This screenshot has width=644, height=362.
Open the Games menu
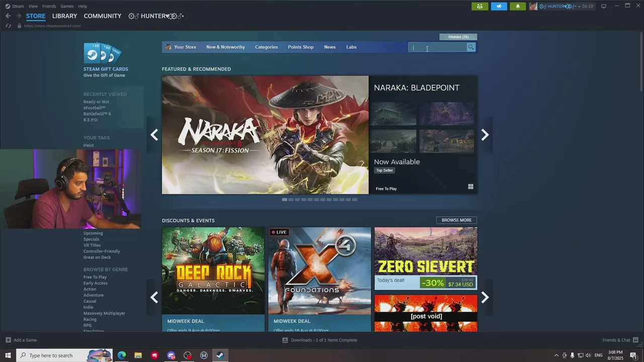(67, 6)
